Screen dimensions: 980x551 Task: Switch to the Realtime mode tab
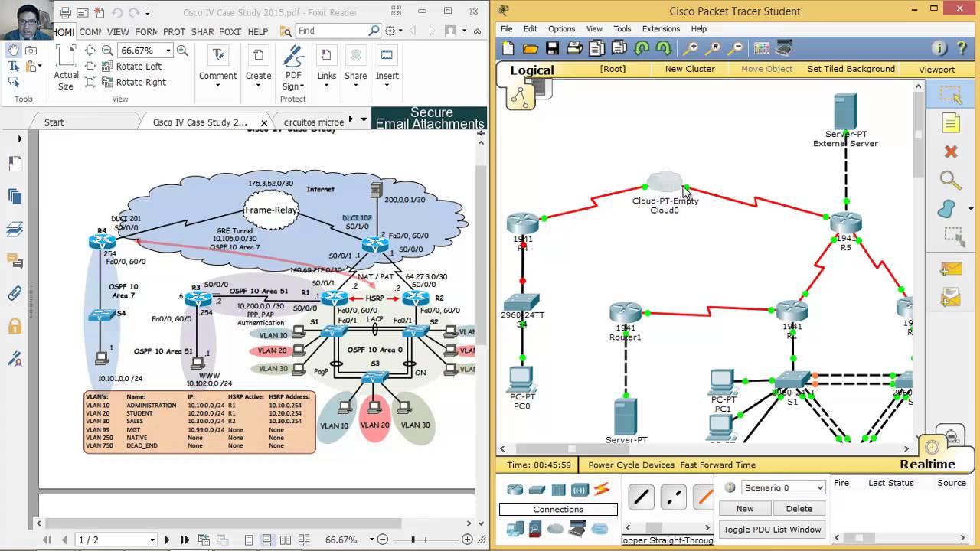coord(927,465)
